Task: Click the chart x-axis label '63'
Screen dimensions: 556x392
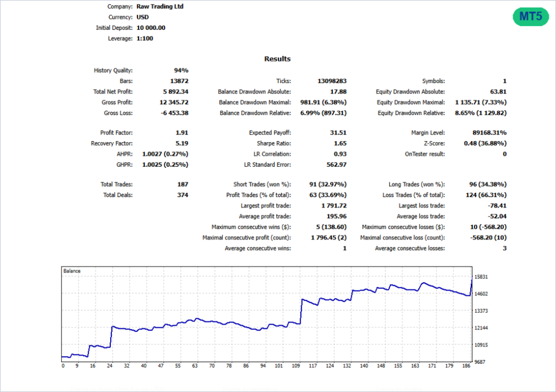Action: pos(195,366)
